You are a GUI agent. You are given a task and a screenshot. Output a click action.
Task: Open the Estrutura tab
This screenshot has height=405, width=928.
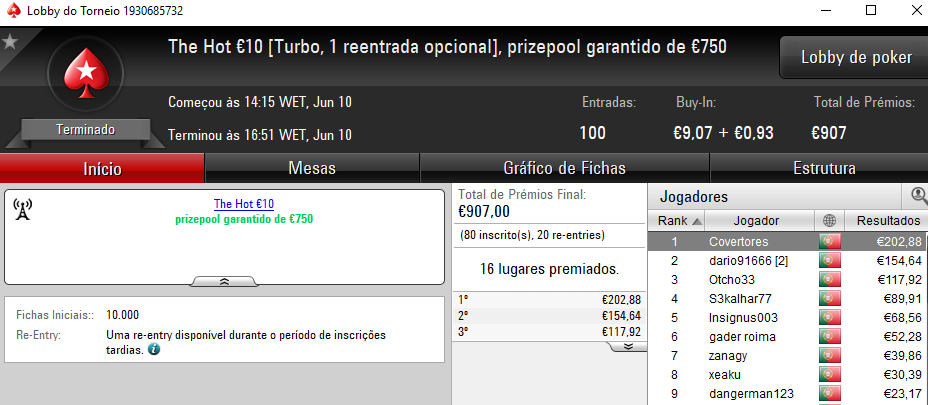pos(824,168)
